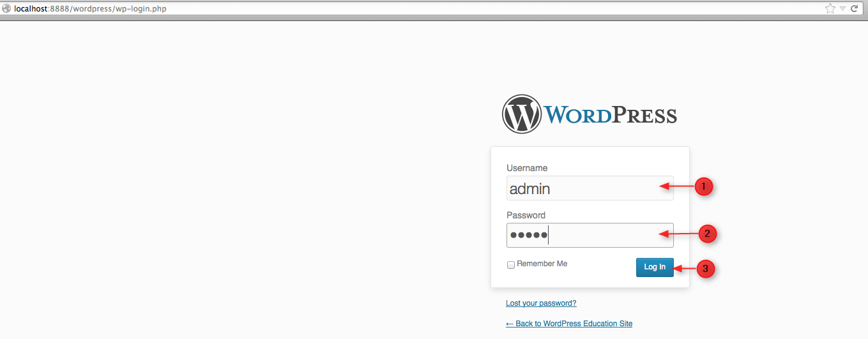Open the bookmark dropdown arrow in address bar
The width and height of the screenshot is (868, 339).
click(x=842, y=9)
